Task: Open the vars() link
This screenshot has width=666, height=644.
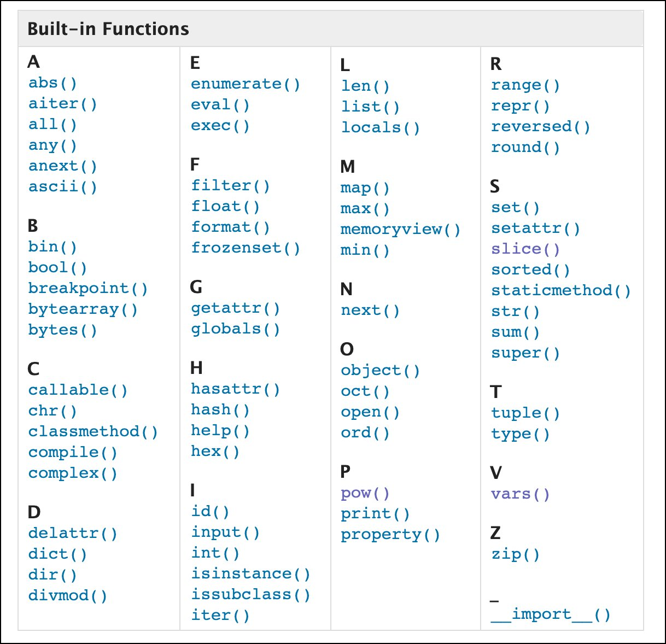Action: (520, 494)
